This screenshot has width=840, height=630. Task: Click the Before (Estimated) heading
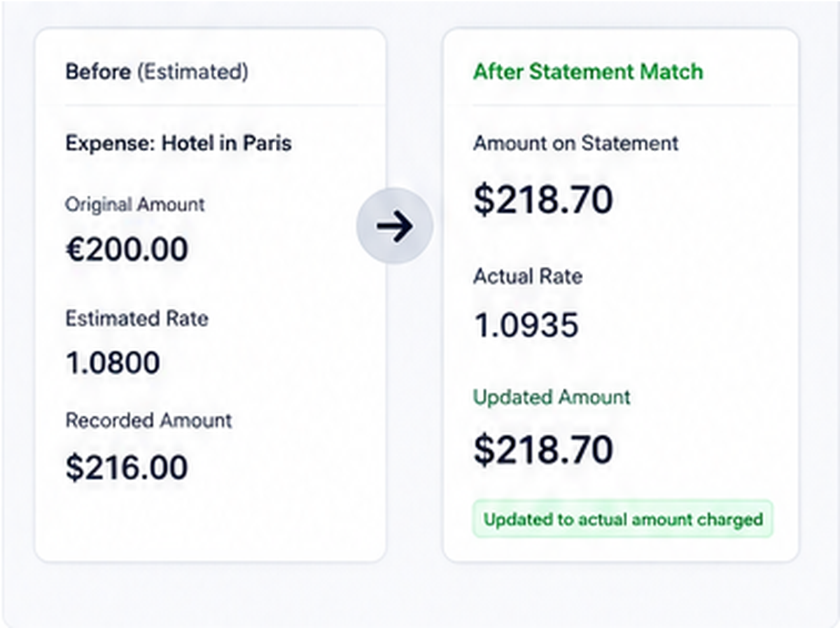(x=157, y=71)
